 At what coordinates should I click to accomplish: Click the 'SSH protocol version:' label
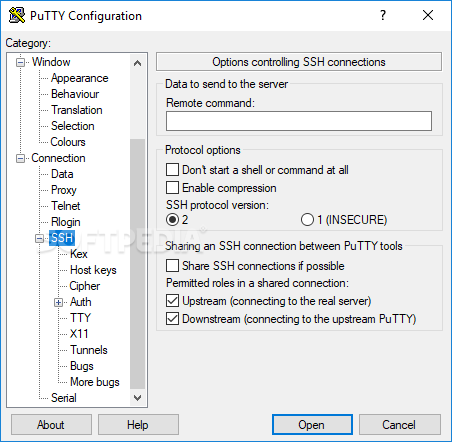click(x=217, y=205)
